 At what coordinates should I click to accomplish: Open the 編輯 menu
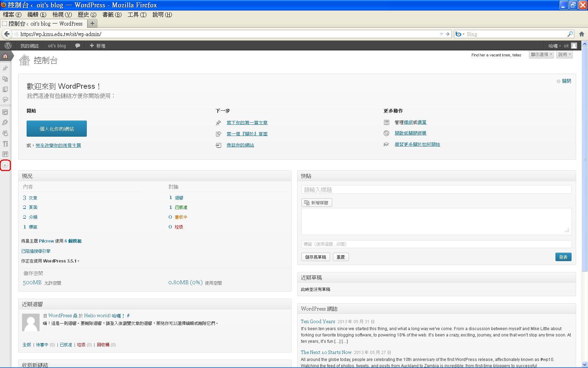(x=37, y=14)
